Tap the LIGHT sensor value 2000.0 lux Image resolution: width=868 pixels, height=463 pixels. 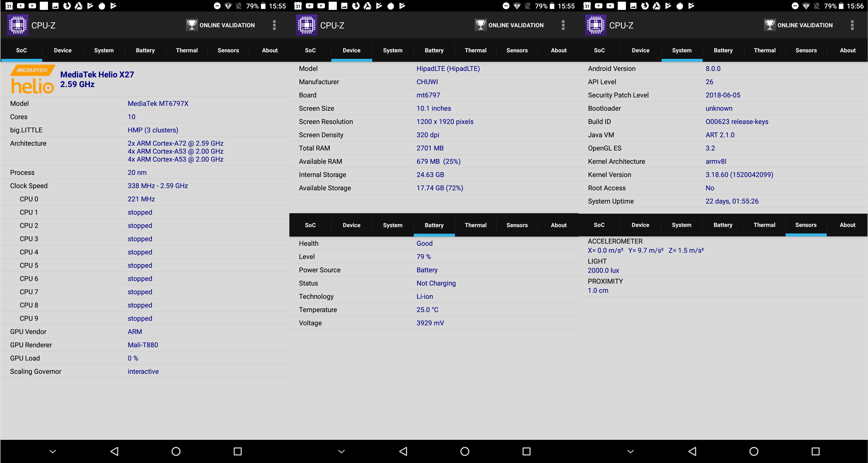603,270
